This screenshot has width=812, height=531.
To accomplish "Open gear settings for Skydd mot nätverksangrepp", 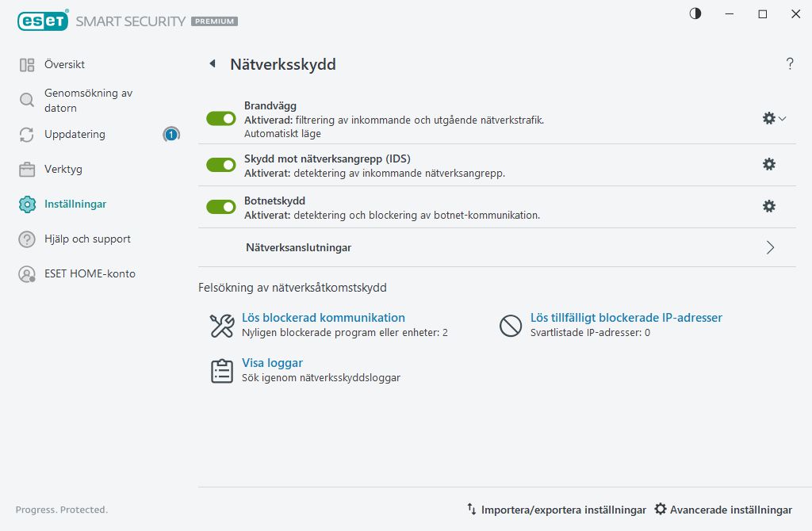I will tap(768, 164).
